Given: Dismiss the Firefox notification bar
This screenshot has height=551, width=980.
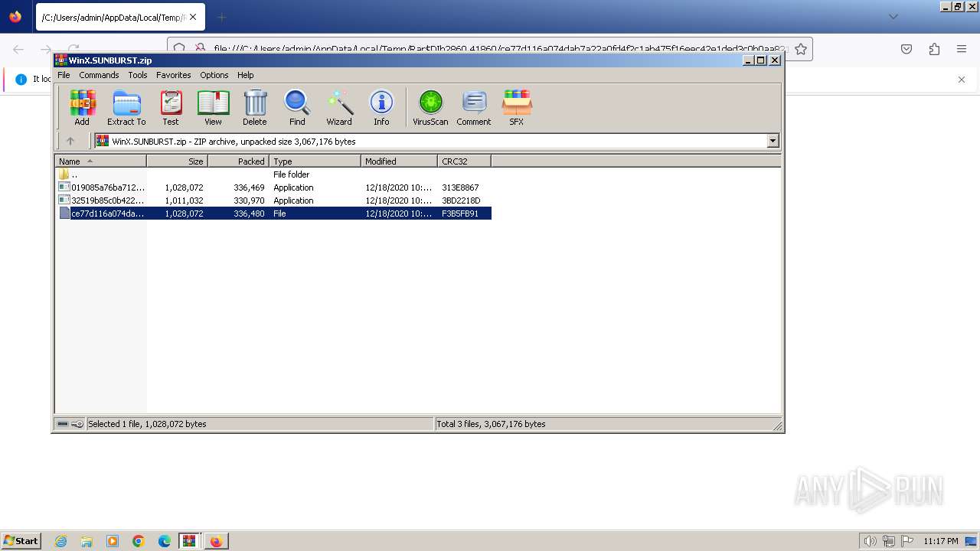Looking at the screenshot, I should [x=962, y=79].
